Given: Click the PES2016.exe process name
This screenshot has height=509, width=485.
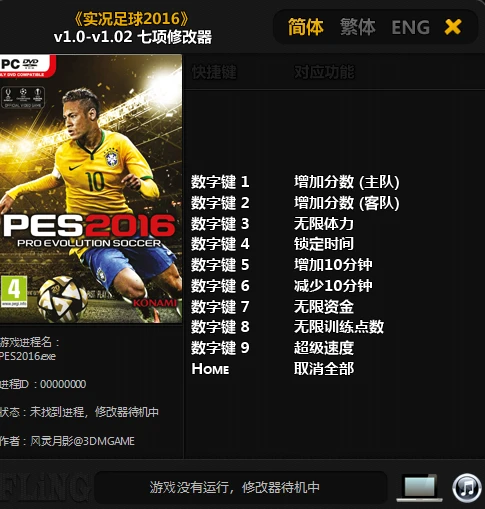Looking at the screenshot, I should coord(27,356).
